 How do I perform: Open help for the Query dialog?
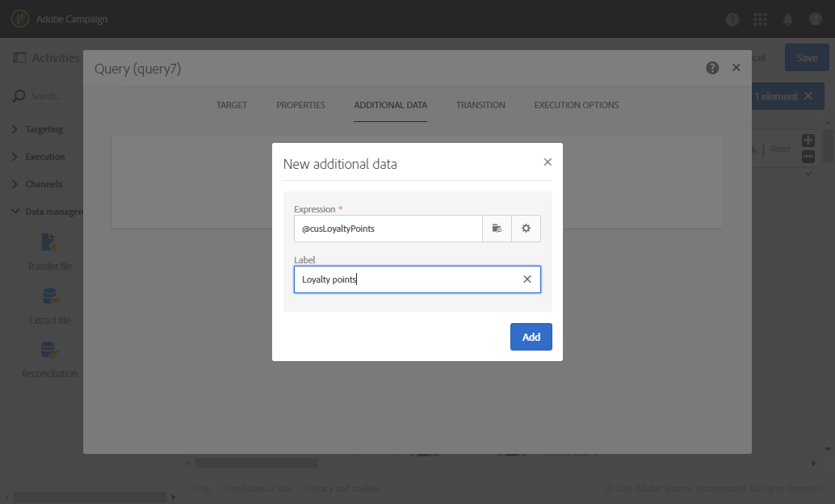point(712,68)
